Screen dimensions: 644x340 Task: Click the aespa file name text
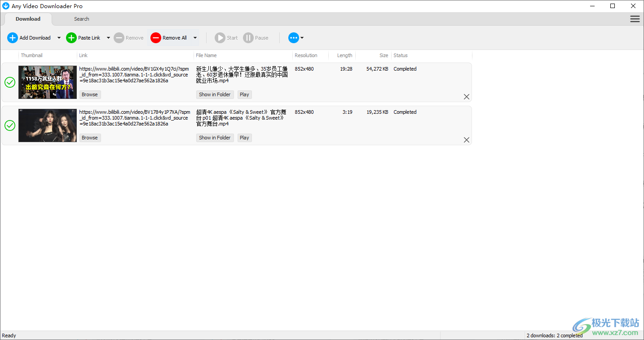pos(241,118)
